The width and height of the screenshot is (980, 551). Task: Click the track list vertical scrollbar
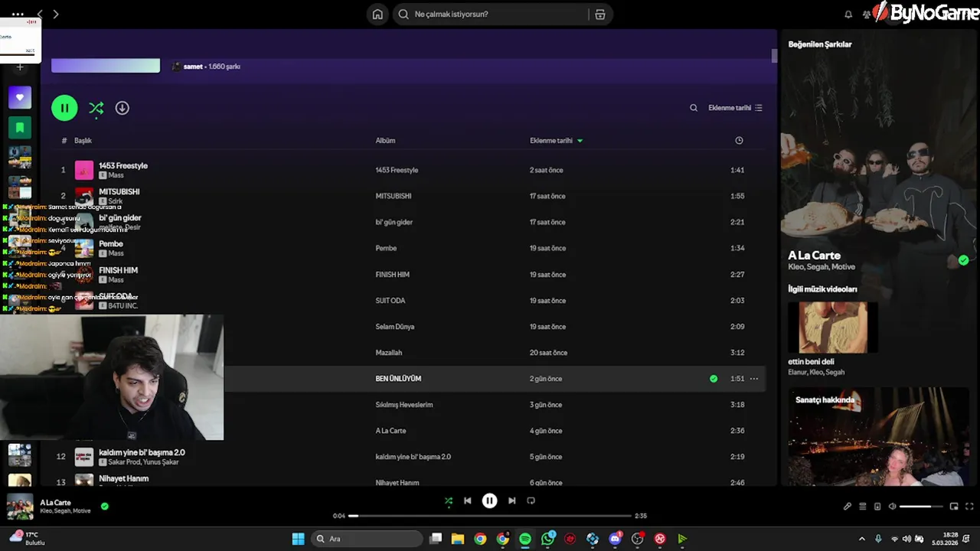coord(775,56)
